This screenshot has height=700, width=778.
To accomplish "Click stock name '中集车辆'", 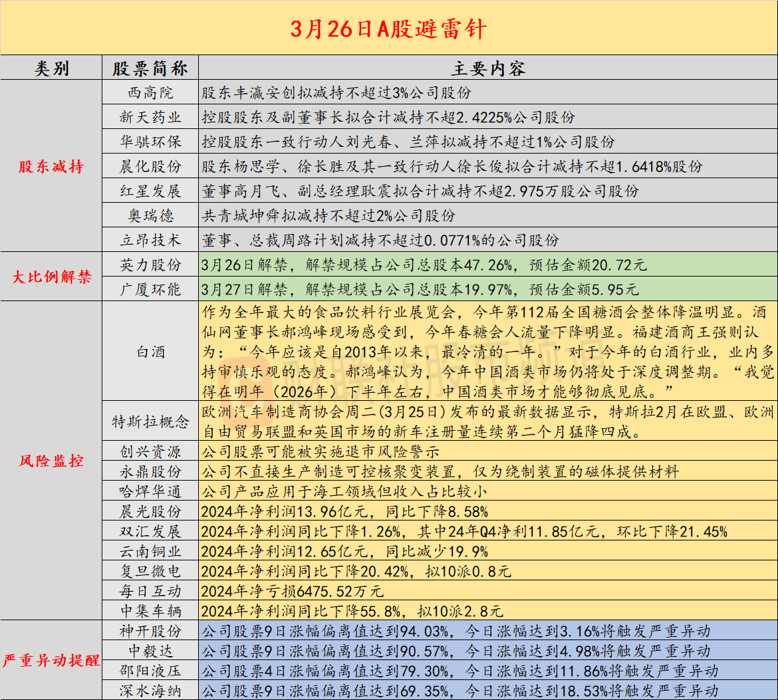I will click(150, 611).
